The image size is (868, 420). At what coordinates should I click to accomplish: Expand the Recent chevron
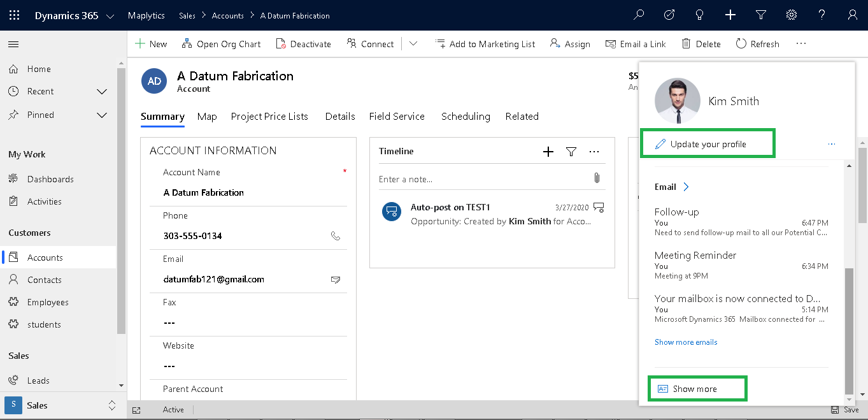click(102, 92)
